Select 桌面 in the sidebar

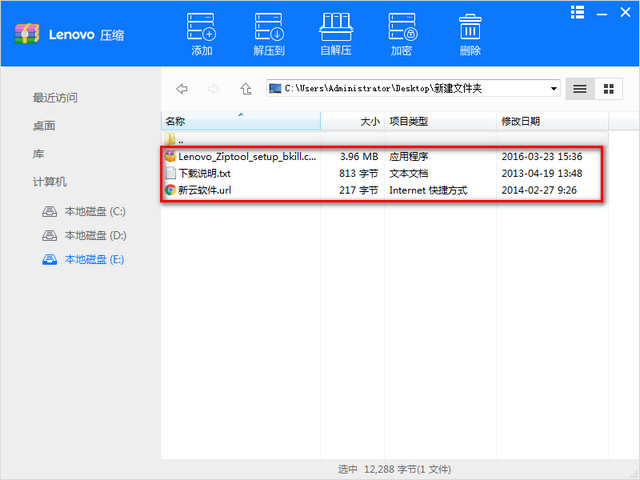44,126
